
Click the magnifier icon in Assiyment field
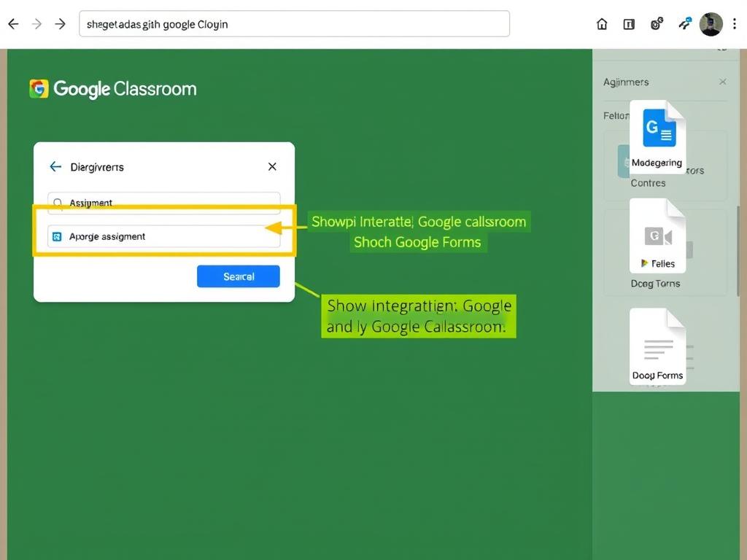[58, 203]
